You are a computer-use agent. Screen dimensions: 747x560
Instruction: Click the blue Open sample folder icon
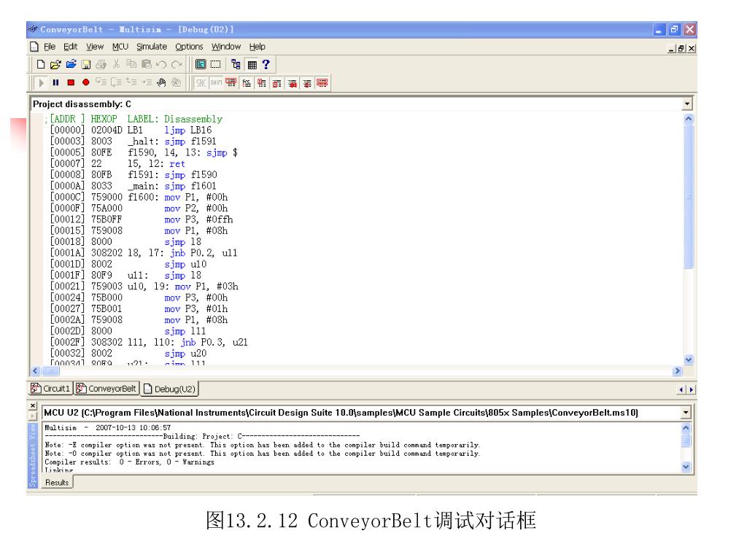71,64
